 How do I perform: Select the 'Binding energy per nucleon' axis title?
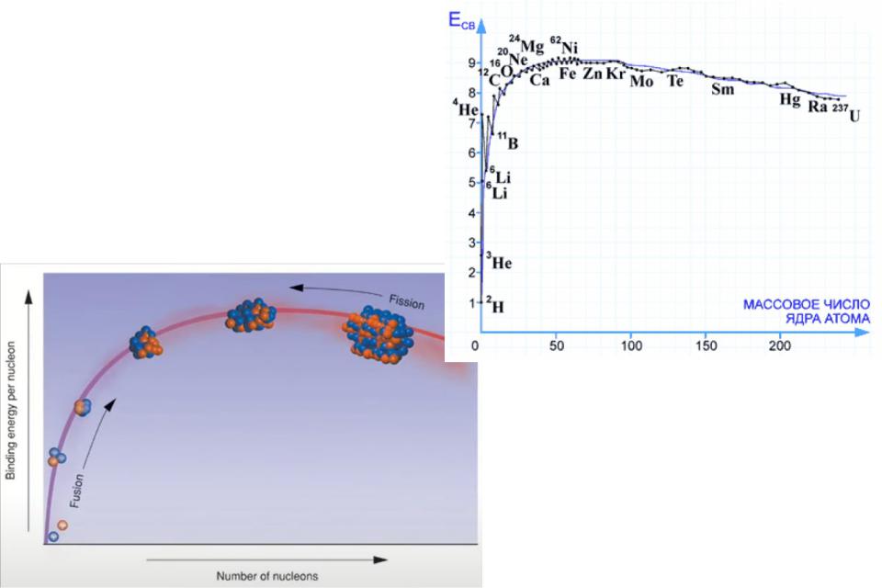click(x=11, y=410)
